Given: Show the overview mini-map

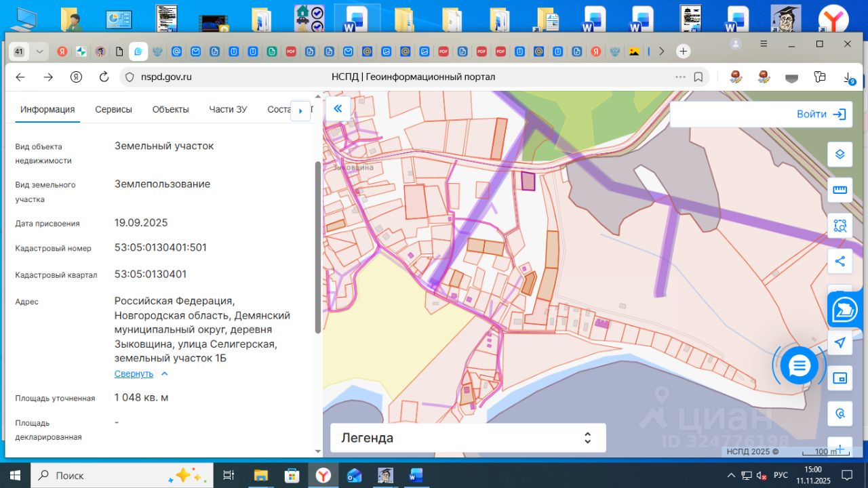Looking at the screenshot, I should click(840, 378).
